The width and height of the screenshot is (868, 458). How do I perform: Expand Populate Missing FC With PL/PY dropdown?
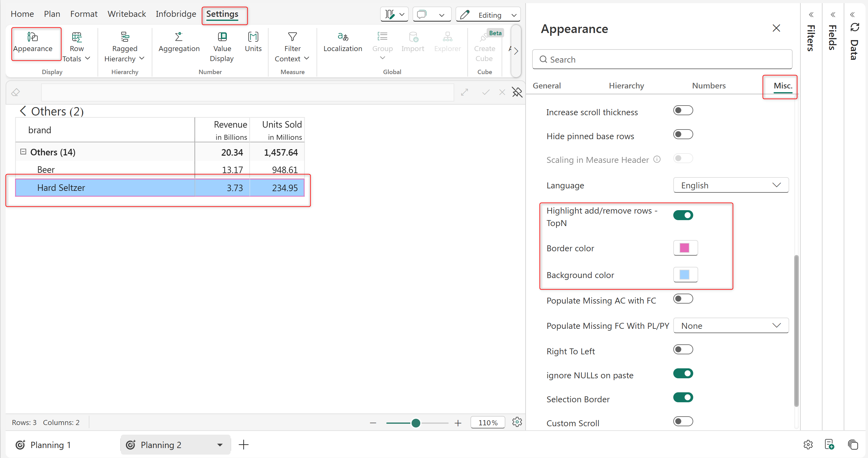pos(731,326)
